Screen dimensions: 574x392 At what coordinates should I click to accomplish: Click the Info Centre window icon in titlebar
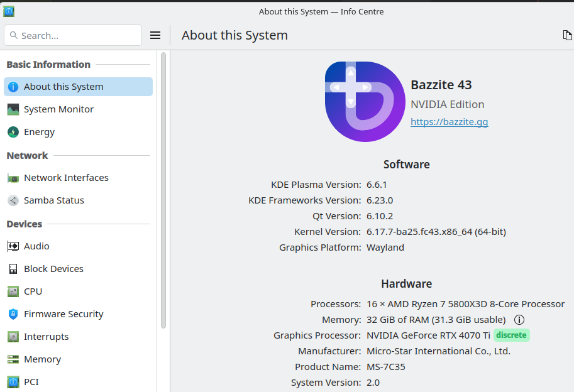(9, 11)
